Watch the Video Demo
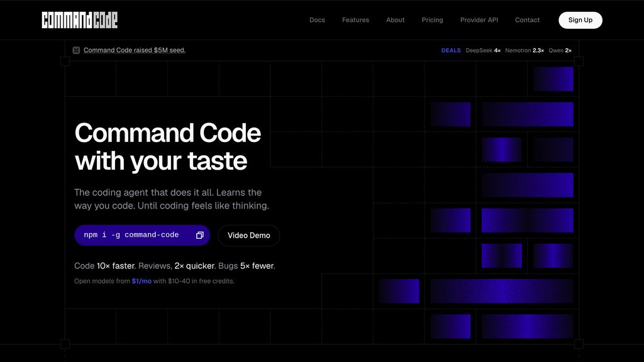644x362 pixels. click(249, 236)
